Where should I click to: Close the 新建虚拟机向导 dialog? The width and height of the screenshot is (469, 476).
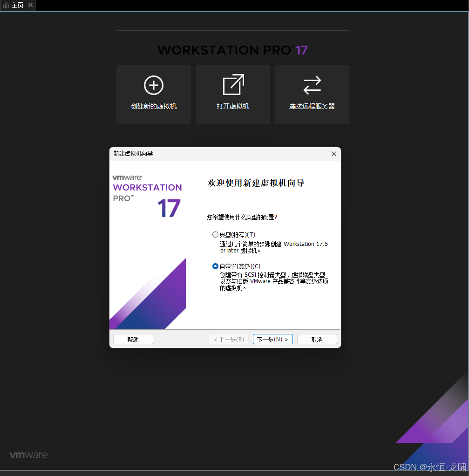[333, 154]
